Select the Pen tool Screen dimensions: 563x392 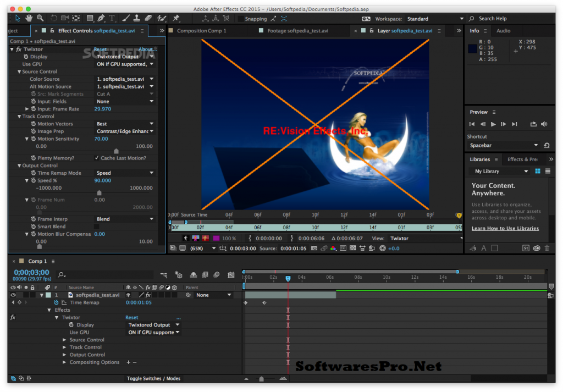pos(102,18)
